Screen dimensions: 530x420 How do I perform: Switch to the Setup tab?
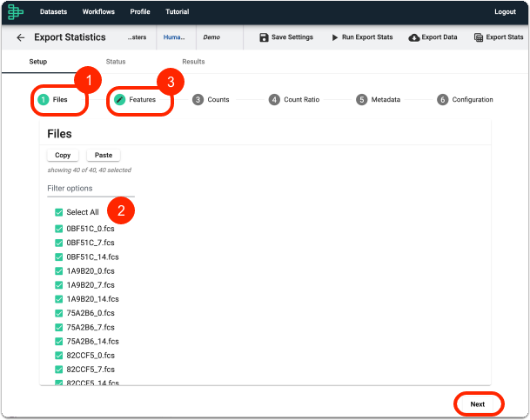(x=38, y=62)
